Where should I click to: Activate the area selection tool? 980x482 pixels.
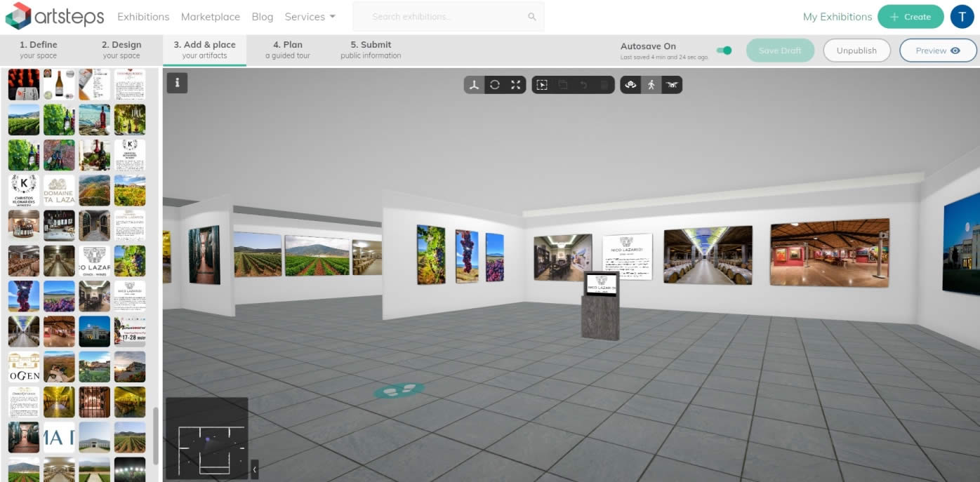[542, 85]
